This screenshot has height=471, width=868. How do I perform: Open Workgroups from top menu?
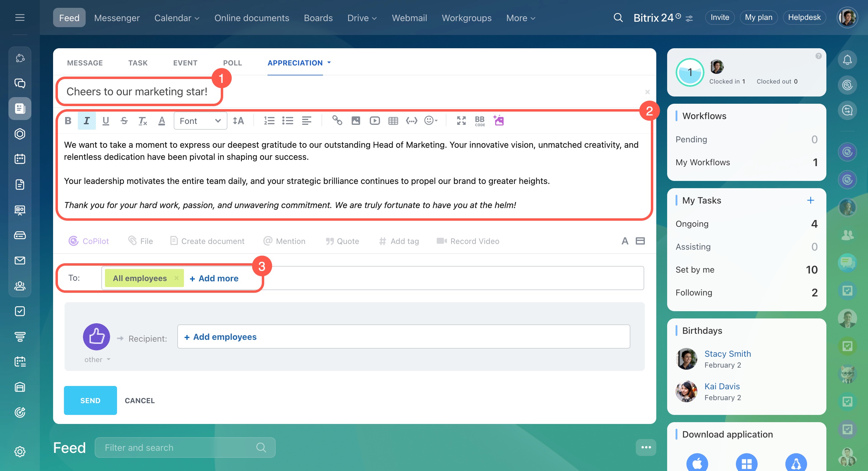click(x=466, y=18)
